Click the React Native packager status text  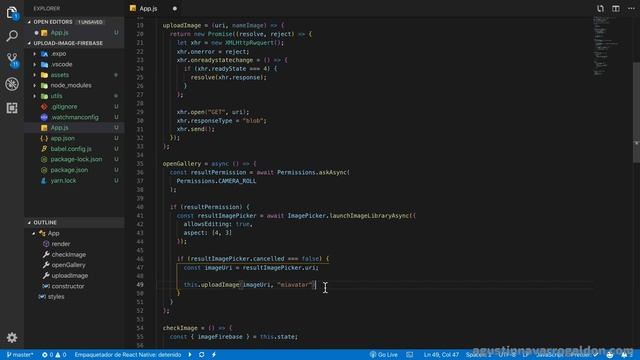128,355
